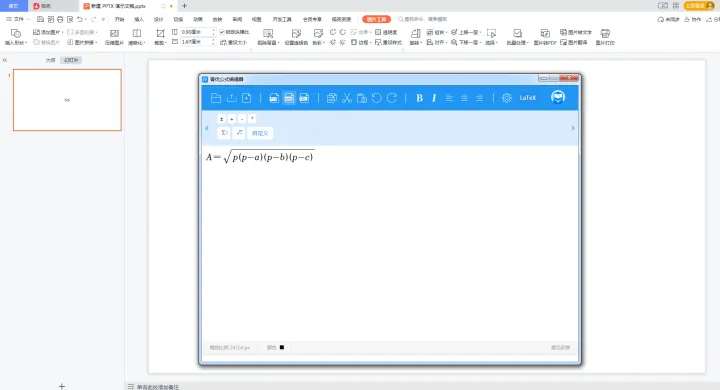Open the Developer Tools ribbon tab
This screenshot has height=390, width=720.
pyautogui.click(x=282, y=19)
